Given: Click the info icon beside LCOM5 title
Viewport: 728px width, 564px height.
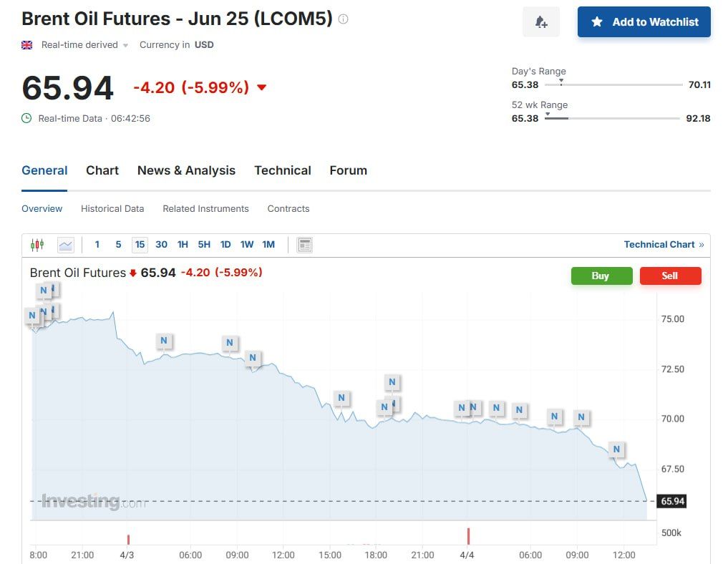Looking at the screenshot, I should pyautogui.click(x=344, y=19).
